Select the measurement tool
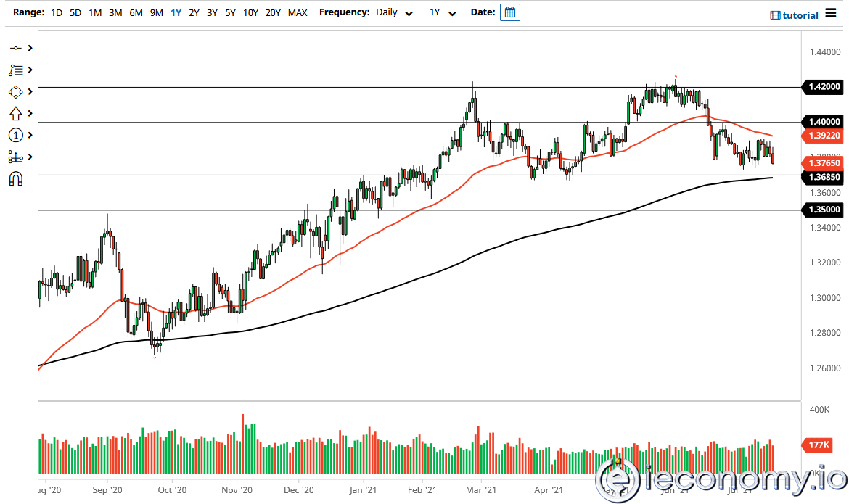Screen dimensions: 849x504 pos(16,157)
